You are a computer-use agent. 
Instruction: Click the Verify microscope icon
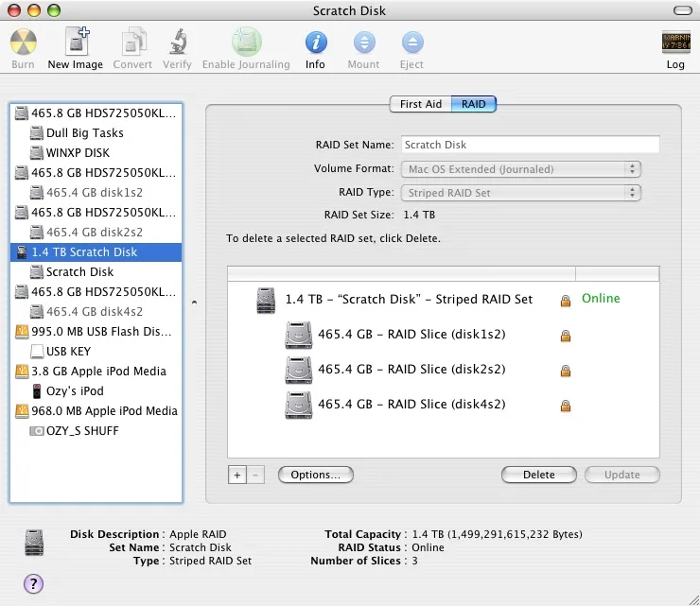point(177,43)
